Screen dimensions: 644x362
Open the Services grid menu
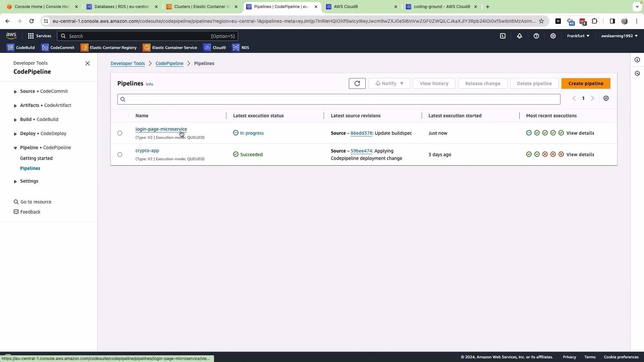tap(40, 36)
